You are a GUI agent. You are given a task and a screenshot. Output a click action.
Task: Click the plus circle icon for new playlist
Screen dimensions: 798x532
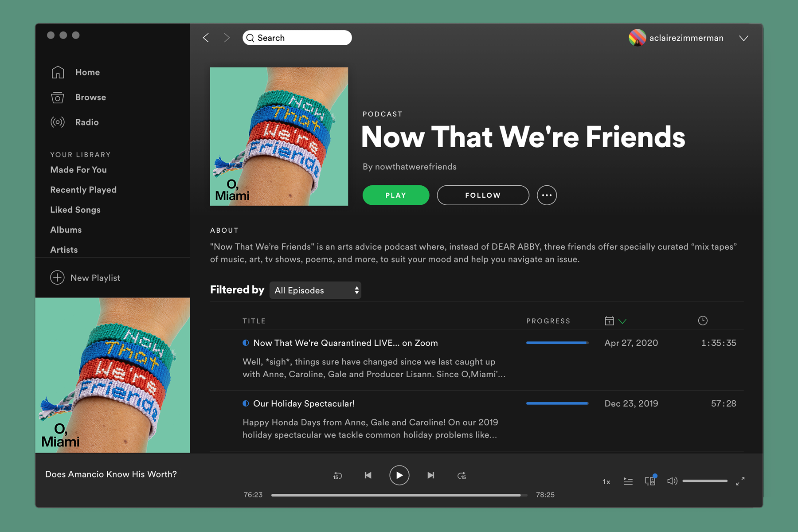pyautogui.click(x=57, y=278)
